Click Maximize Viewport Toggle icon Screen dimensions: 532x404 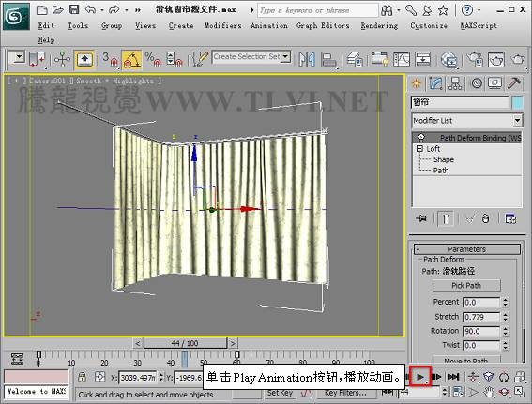tap(520, 392)
